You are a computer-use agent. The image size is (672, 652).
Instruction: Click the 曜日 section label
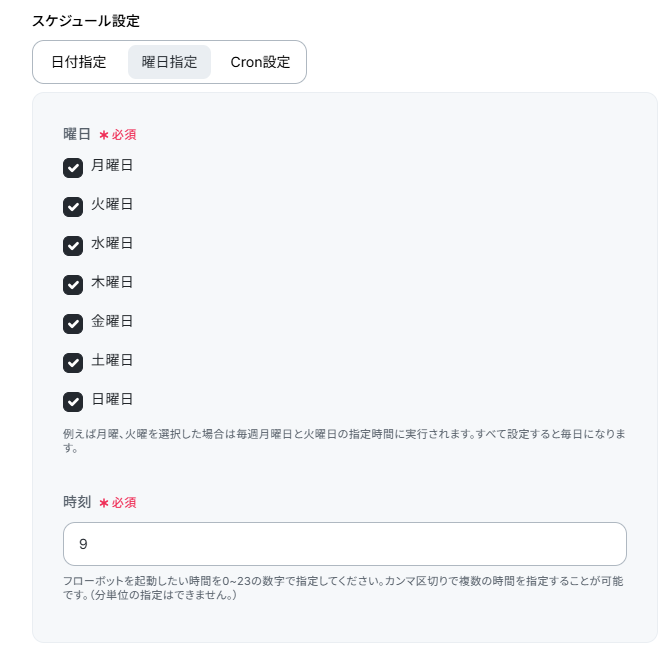77,134
